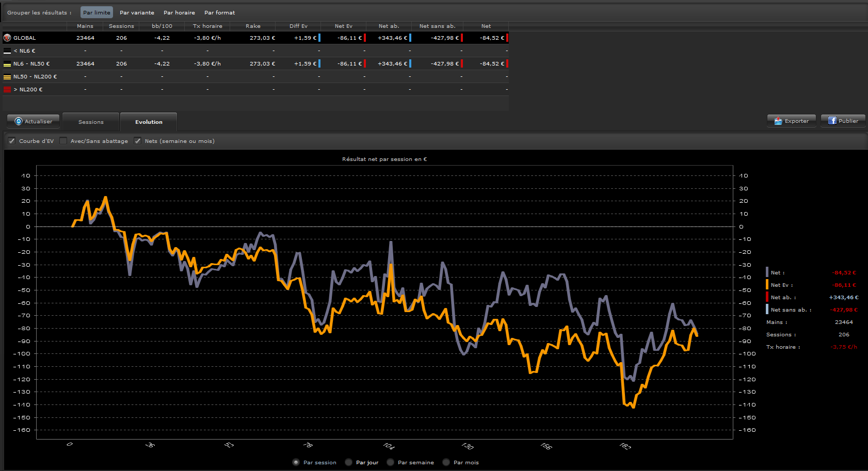Click the Publier button
Screen dimensions: 868x471
(x=843, y=121)
